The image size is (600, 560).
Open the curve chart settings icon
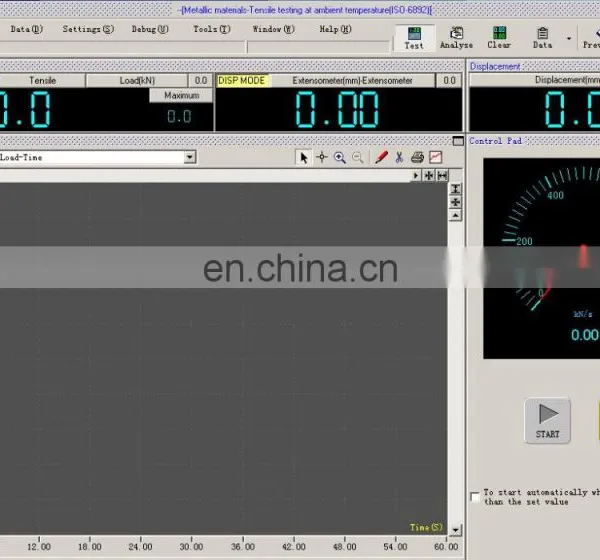[x=435, y=157]
